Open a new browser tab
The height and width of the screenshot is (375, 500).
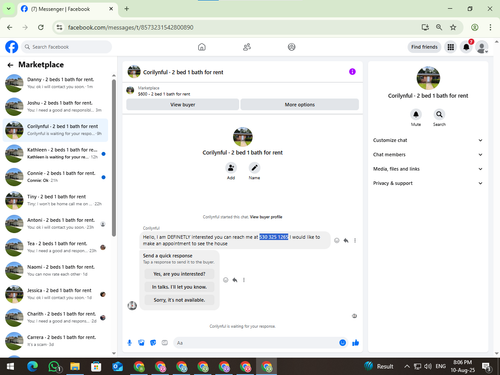click(127, 9)
